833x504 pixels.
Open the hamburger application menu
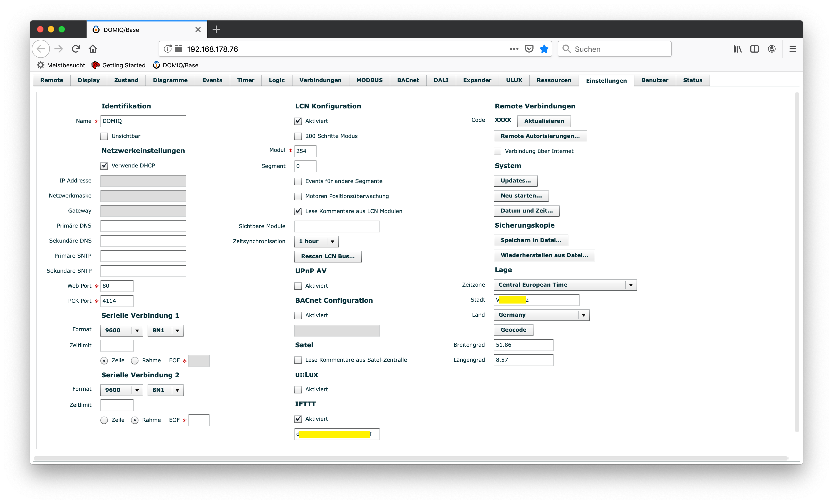[x=792, y=49]
